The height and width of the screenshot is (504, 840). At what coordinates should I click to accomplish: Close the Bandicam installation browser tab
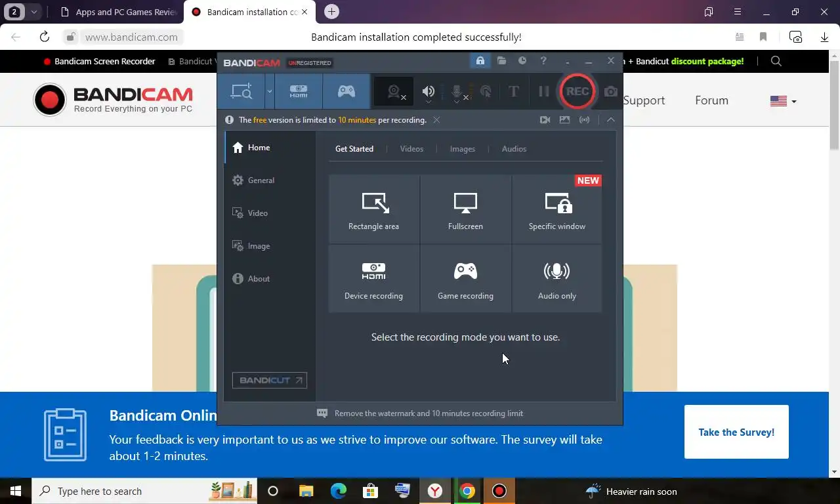304,12
